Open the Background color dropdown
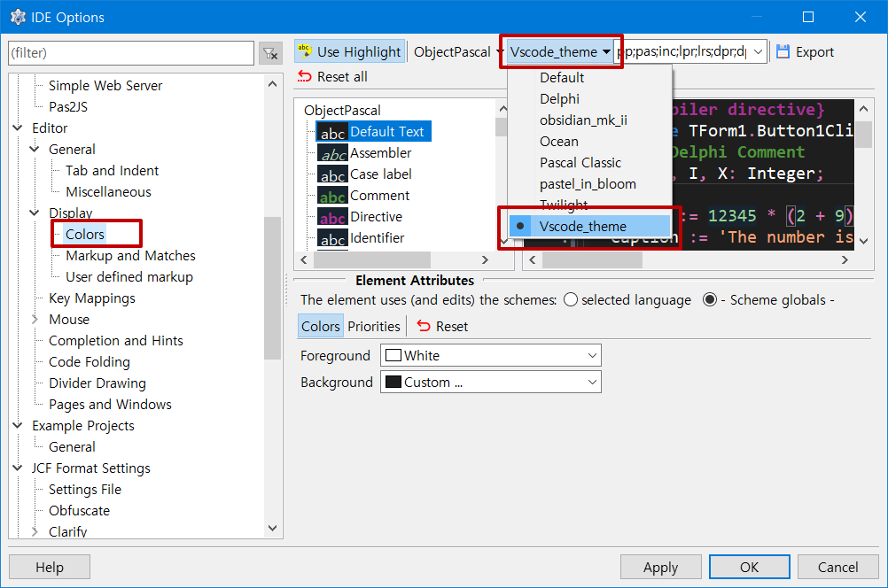888x588 pixels. click(x=490, y=382)
